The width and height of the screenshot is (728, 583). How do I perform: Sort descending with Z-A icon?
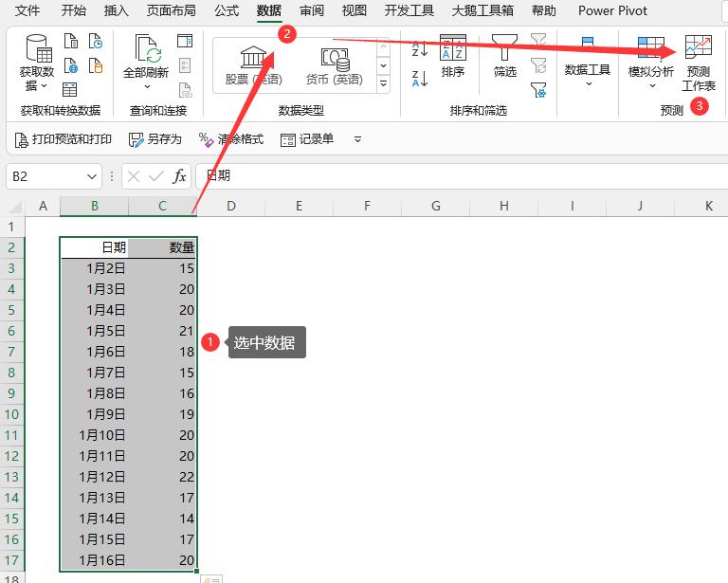[x=419, y=78]
